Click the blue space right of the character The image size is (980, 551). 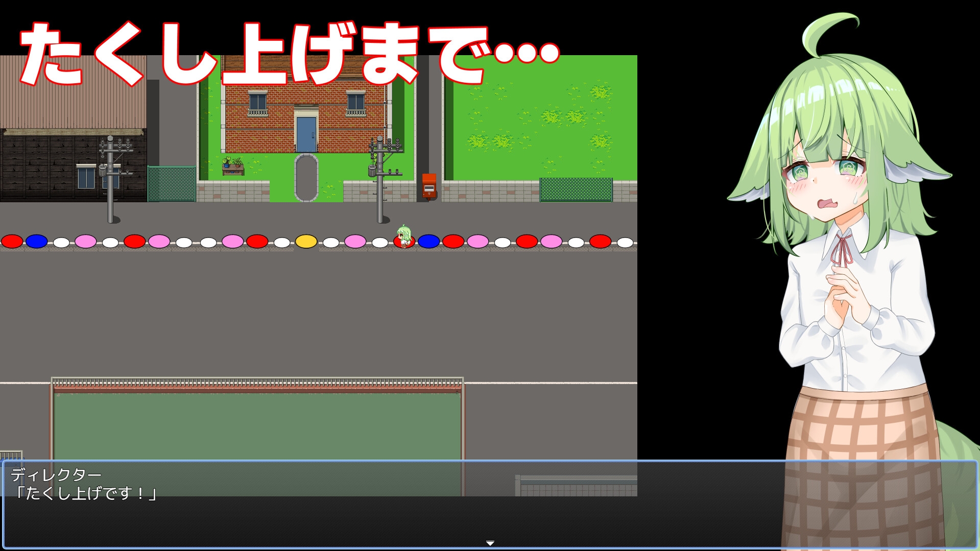[x=428, y=241]
